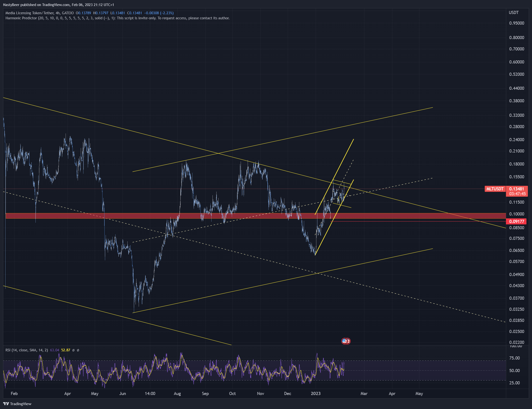
Task: Click the 0.03250 price axis label
Action: pyautogui.click(x=517, y=309)
